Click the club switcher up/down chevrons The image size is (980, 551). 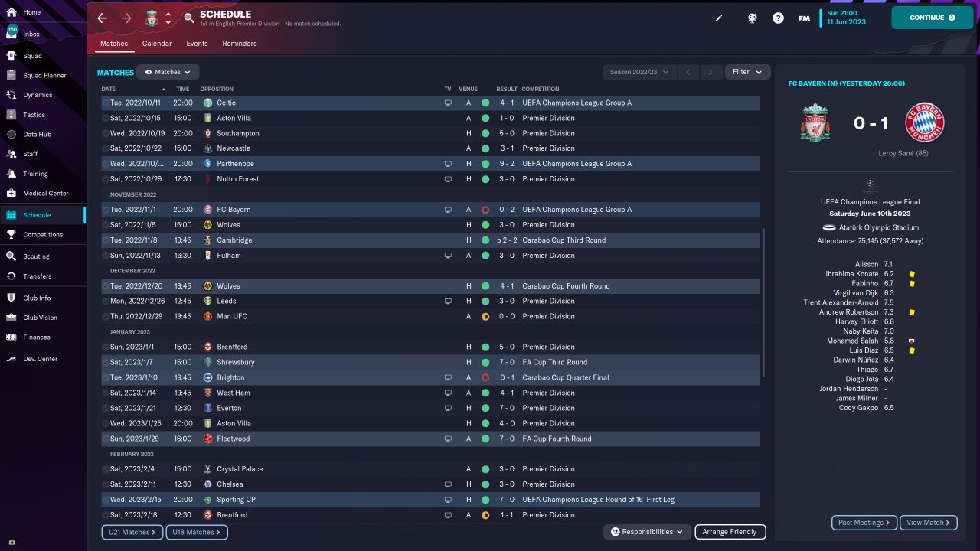168,18
